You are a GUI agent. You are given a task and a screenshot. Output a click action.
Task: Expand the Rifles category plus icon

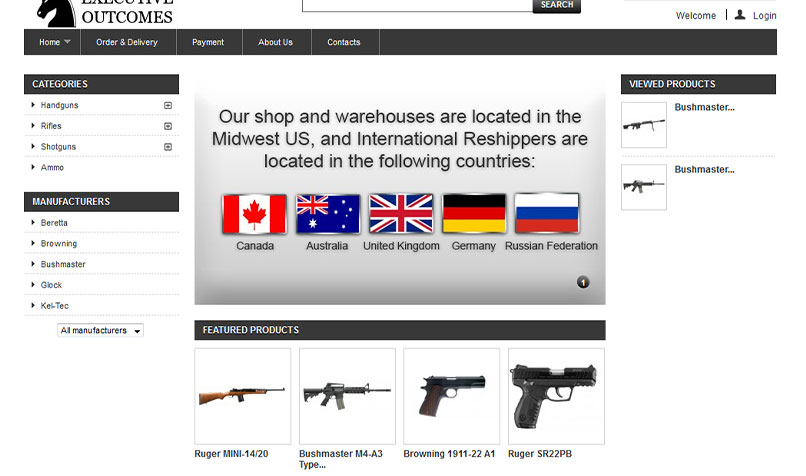coord(168,126)
